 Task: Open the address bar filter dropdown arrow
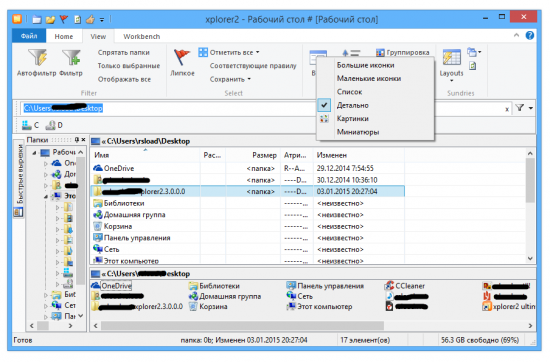[x=531, y=108]
